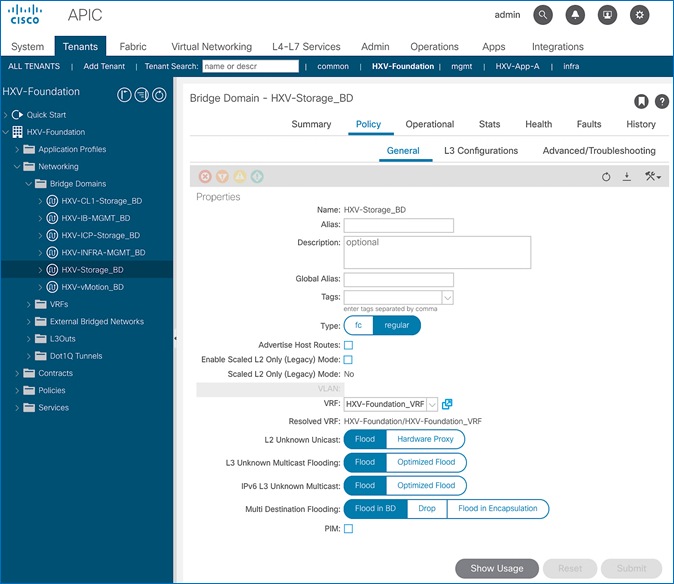Set bridge domain Type to regular
This screenshot has height=584, width=674.
click(397, 325)
